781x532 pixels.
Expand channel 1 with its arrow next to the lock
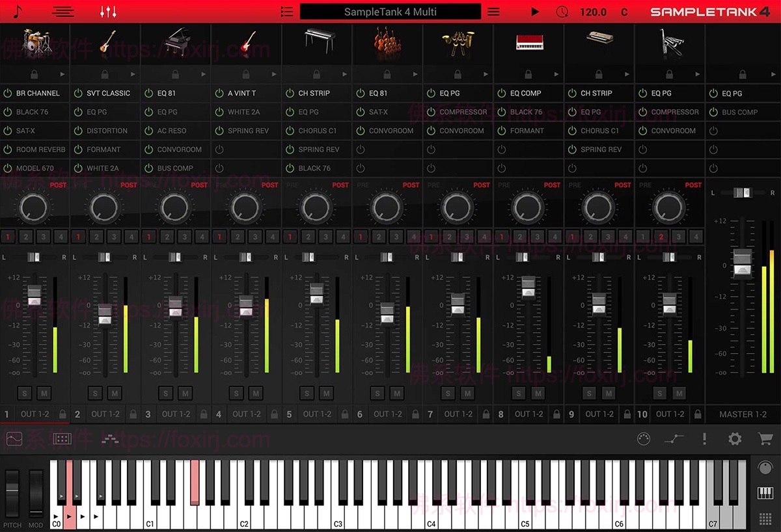(63, 74)
